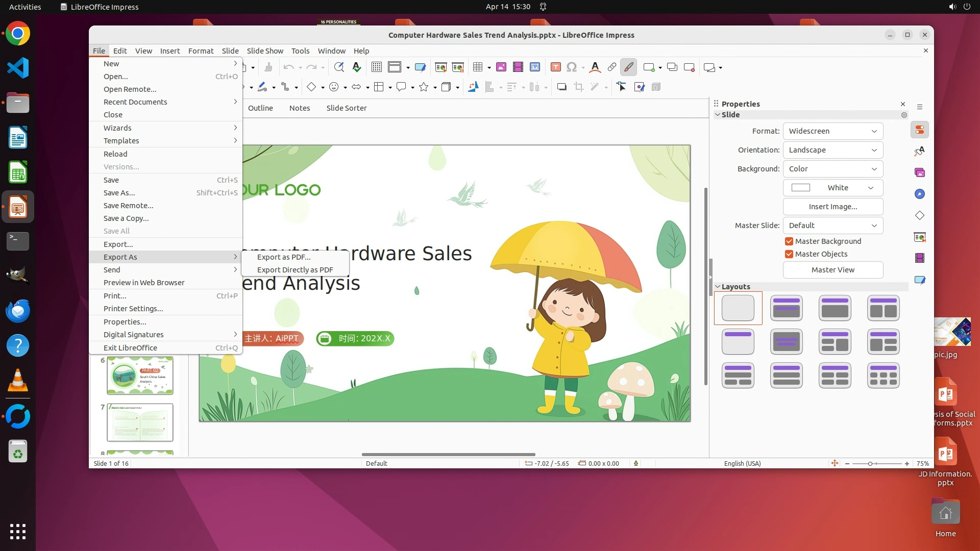980x551 pixels.
Task: Click the Insert Hyperlink icon
Action: click(611, 67)
